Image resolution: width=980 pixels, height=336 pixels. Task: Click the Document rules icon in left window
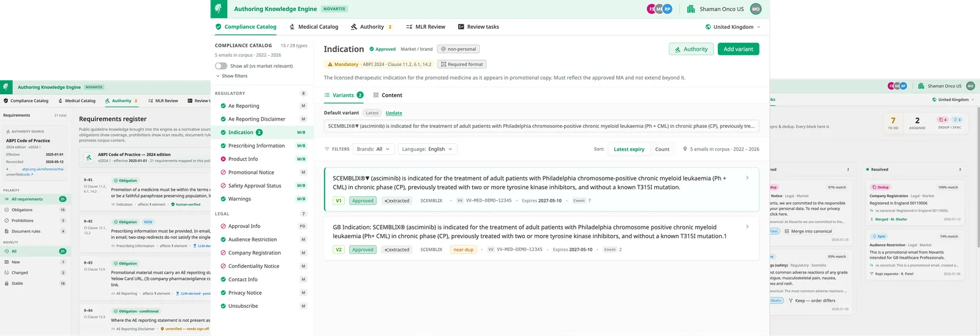point(6,231)
